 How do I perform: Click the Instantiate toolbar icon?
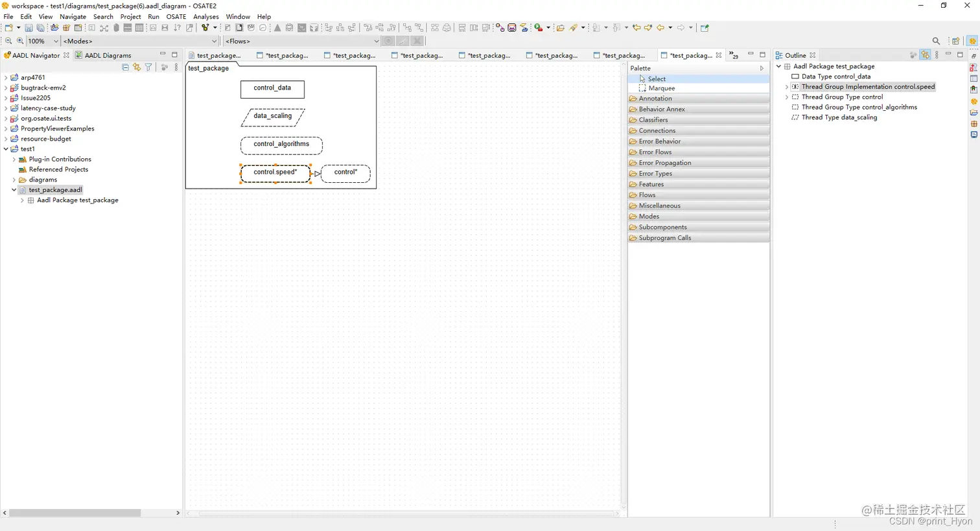(205, 28)
